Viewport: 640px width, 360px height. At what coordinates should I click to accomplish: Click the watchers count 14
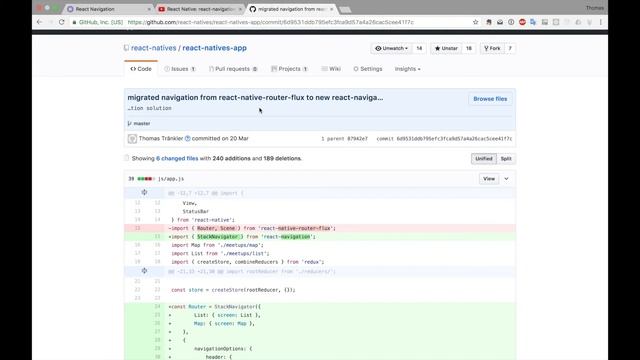(x=419, y=48)
